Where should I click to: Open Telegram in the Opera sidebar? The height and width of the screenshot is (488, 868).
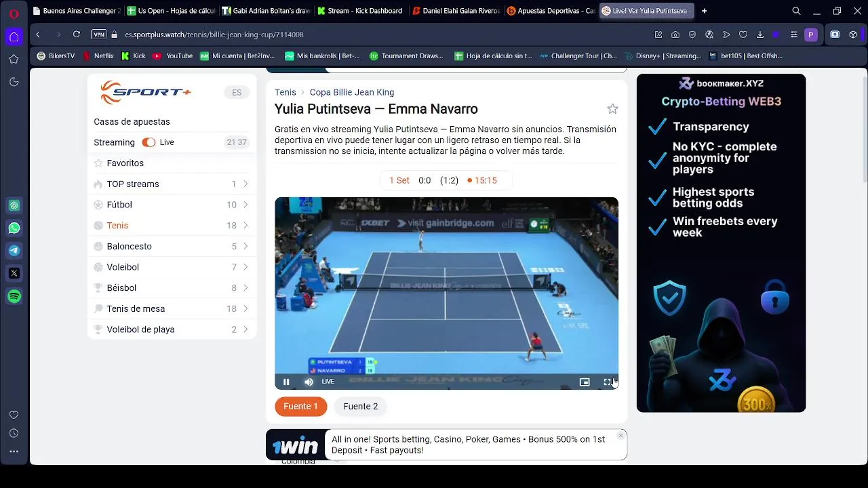click(x=14, y=251)
